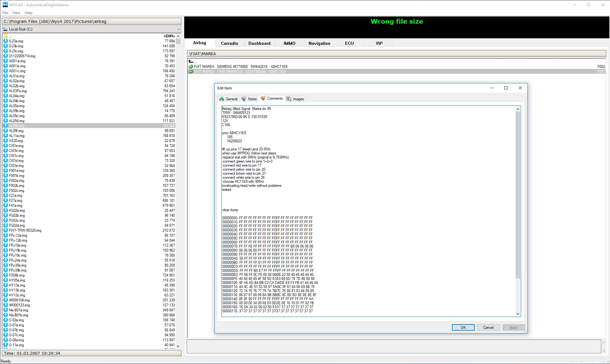Click parent folder icon in FIAT\MAREA list
610x364 pixels.
(191, 62)
